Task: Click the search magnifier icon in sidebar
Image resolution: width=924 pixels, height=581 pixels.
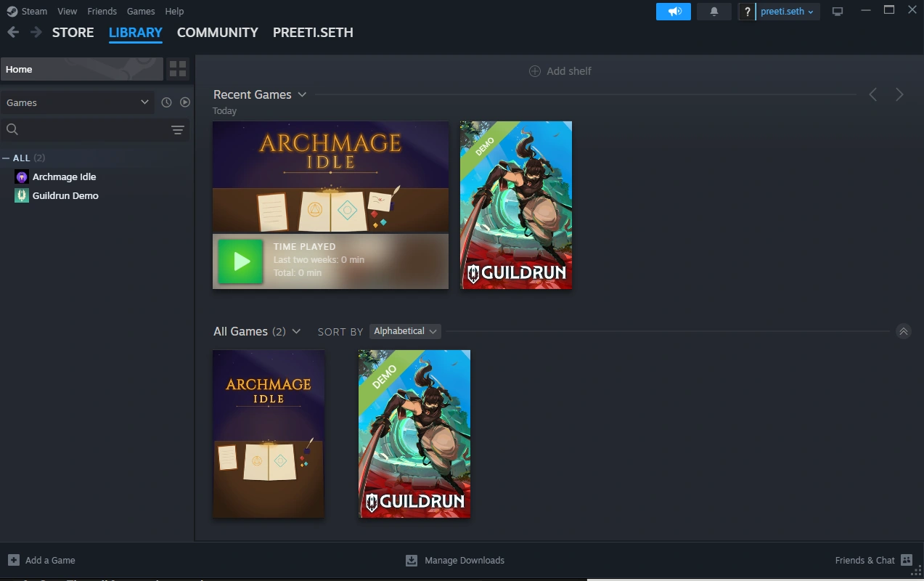Action: pyautogui.click(x=12, y=129)
